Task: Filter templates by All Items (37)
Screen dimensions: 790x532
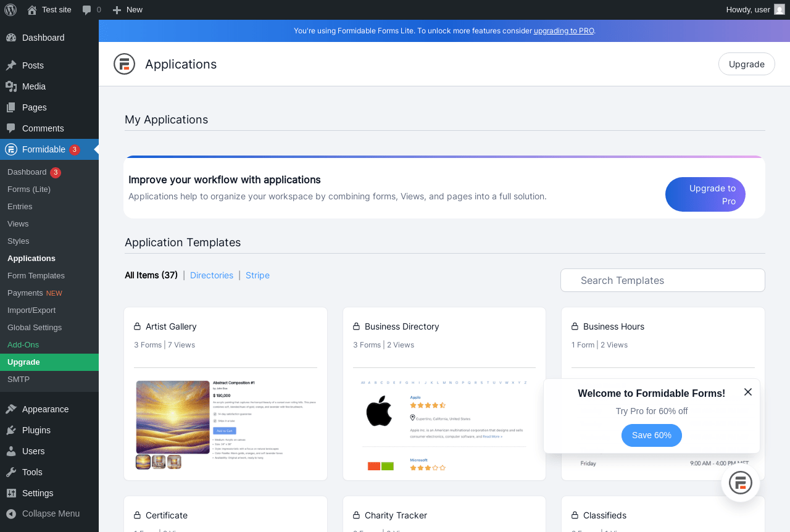Action: [151, 275]
